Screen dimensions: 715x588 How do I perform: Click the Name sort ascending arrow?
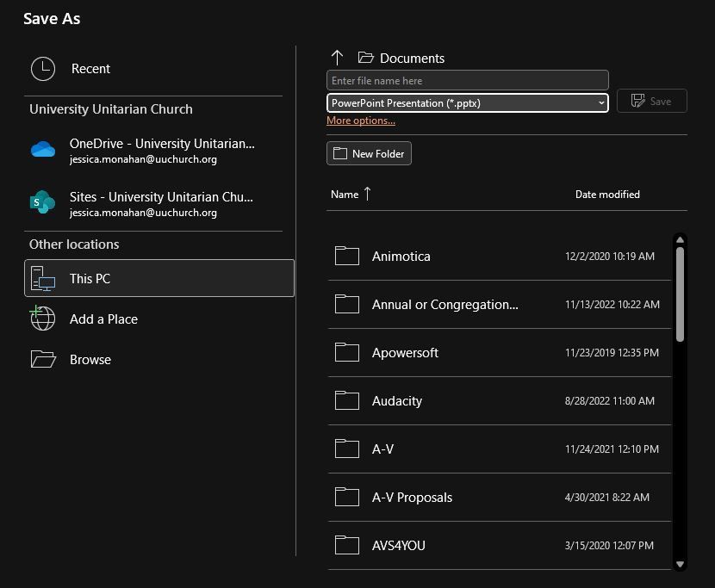tap(368, 195)
